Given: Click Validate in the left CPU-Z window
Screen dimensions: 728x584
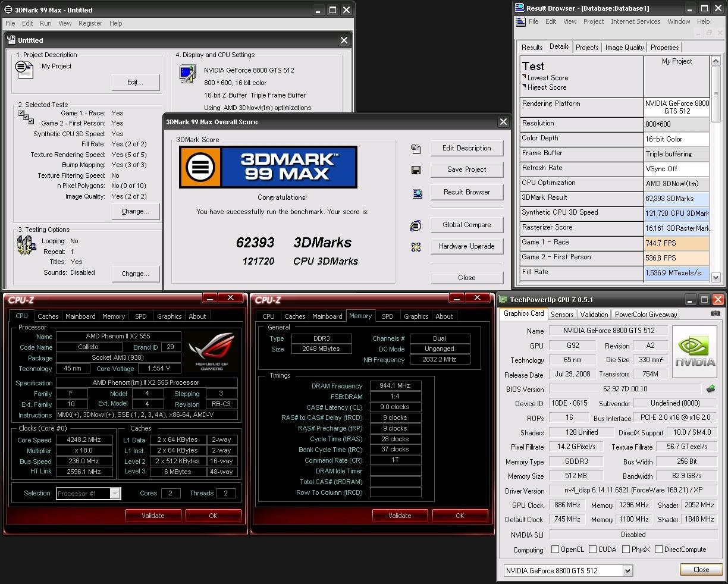Looking at the screenshot, I should [x=153, y=516].
